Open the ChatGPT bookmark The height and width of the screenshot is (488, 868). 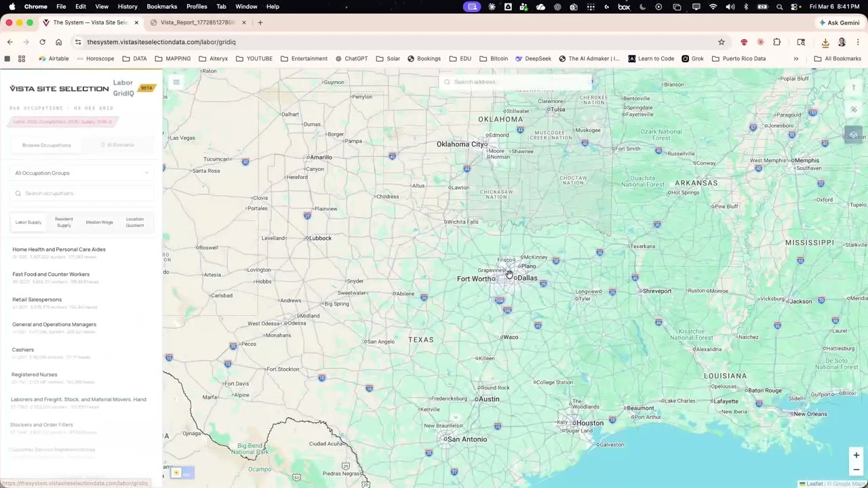point(351,58)
